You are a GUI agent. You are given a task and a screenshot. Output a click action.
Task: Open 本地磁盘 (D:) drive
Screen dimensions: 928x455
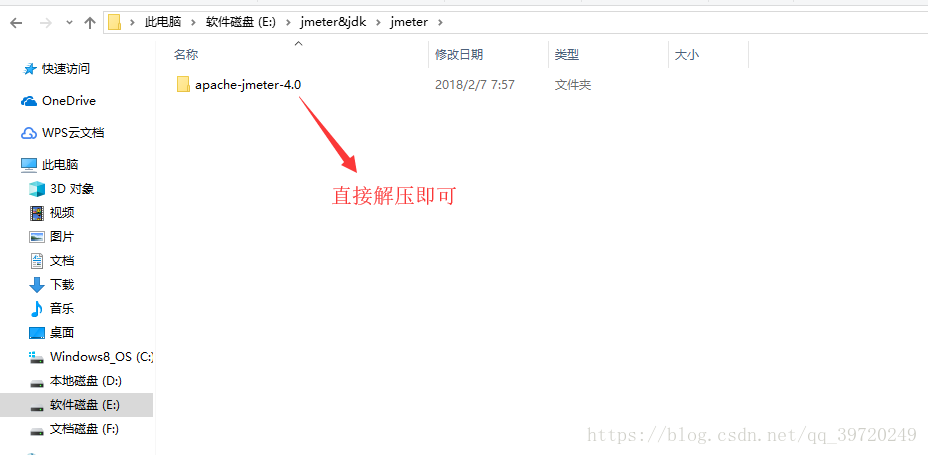pos(75,380)
